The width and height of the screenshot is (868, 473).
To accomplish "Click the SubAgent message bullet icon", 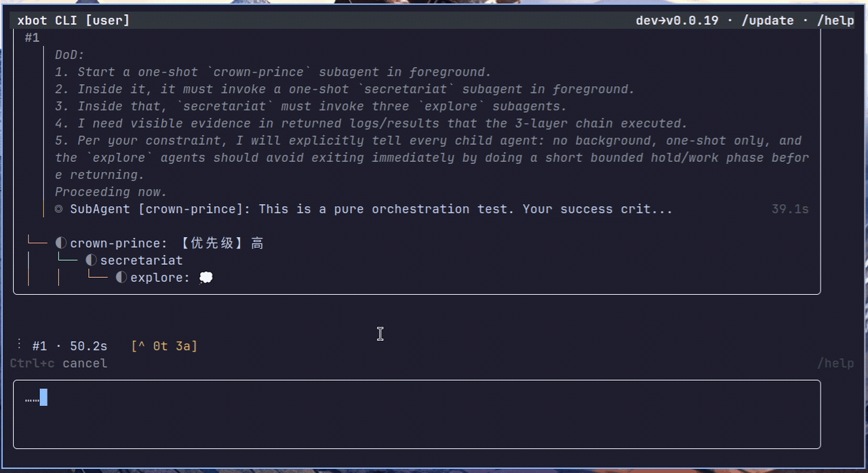I will [58, 209].
